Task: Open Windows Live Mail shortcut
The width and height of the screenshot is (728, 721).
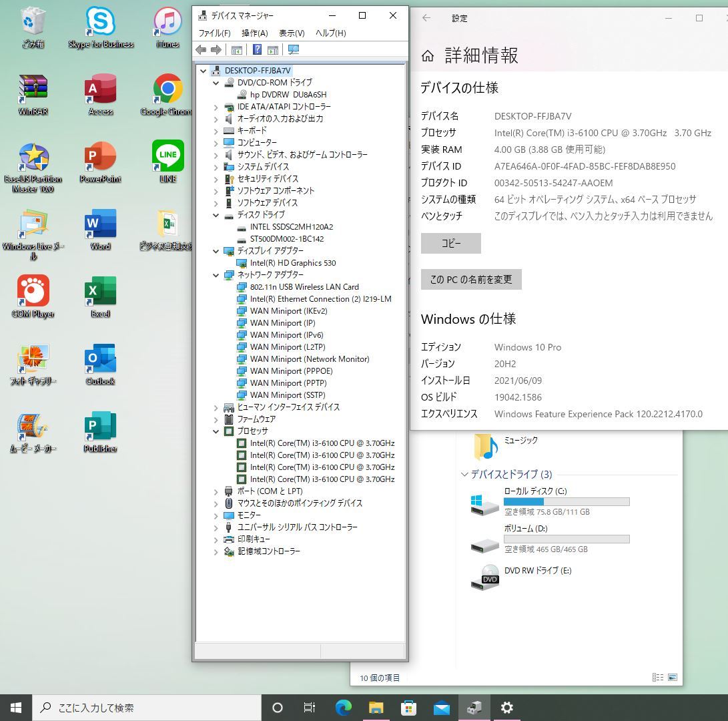Action: (x=33, y=235)
